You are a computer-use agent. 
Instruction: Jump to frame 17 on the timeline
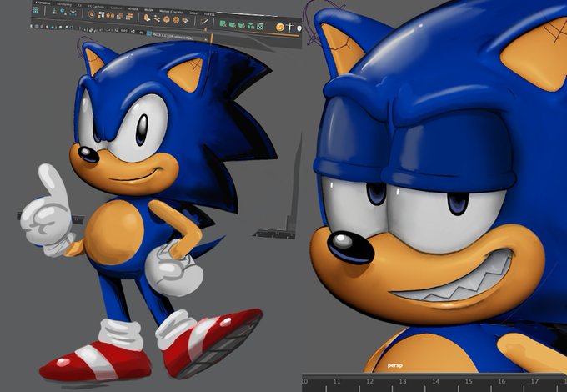[x=534, y=381]
